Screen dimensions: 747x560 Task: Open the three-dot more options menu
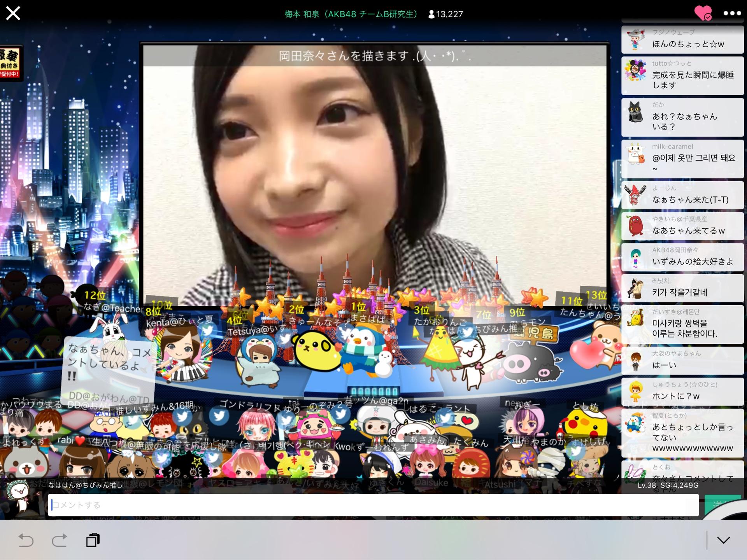pyautogui.click(x=732, y=13)
